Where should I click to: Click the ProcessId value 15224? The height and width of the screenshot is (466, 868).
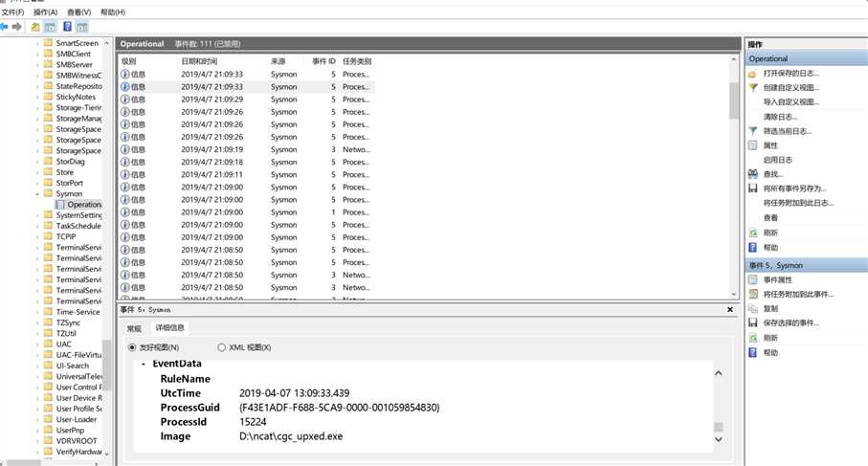click(253, 422)
